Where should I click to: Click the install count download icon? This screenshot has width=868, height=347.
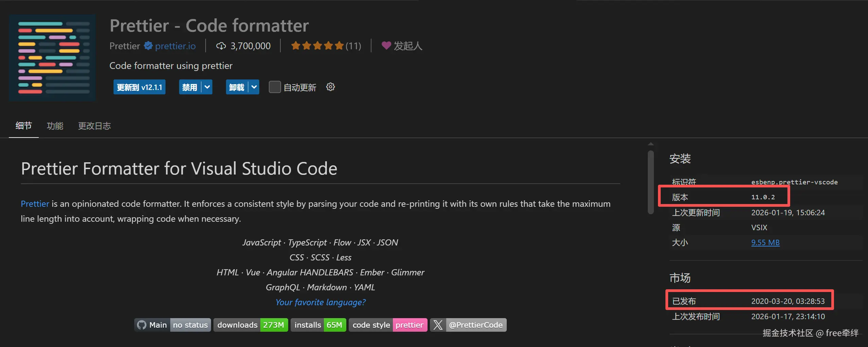pyautogui.click(x=221, y=46)
